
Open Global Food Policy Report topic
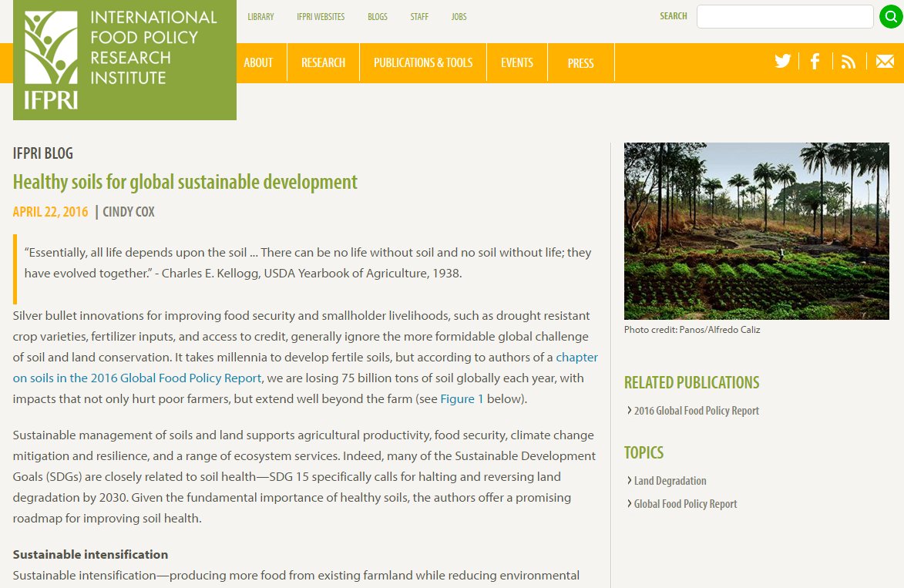(x=685, y=504)
